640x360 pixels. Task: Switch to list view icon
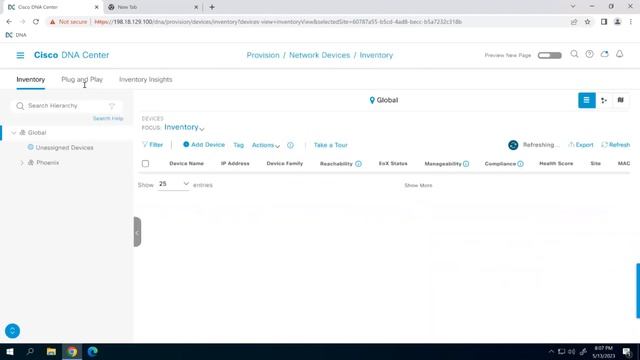[587, 100]
